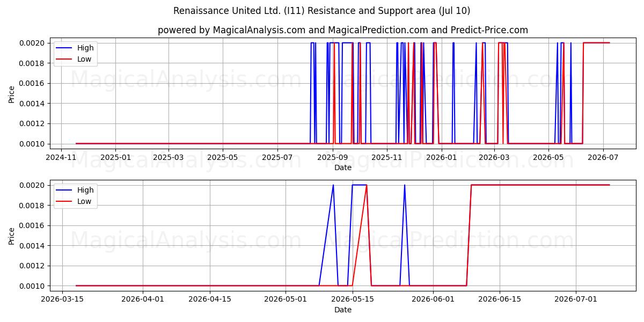Select the '2026-05-01' tick label
Viewport: 644px width, 322px height.
[x=286, y=299]
